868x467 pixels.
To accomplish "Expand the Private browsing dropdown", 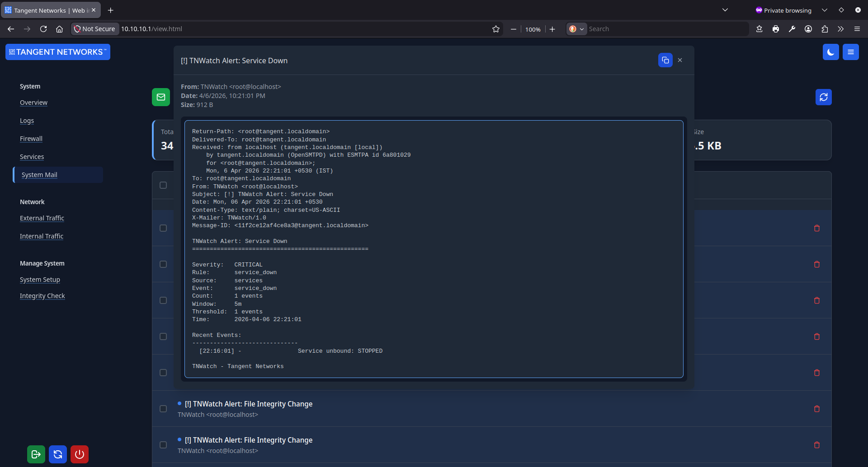I will 824,9.
